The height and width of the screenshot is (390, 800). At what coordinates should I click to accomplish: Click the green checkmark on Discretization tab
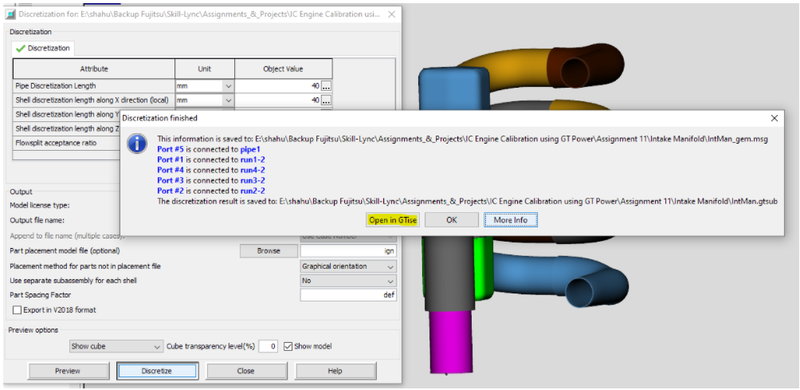tap(20, 48)
